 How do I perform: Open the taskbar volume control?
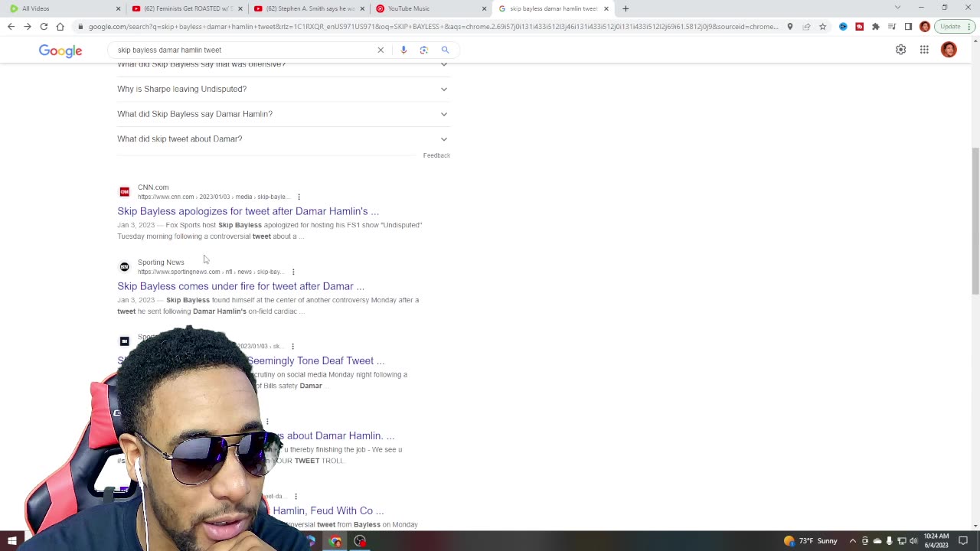(x=913, y=541)
